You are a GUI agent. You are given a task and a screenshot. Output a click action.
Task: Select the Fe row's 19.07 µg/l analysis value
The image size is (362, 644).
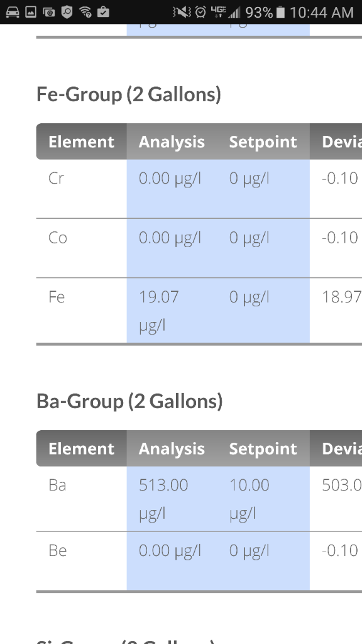click(159, 311)
